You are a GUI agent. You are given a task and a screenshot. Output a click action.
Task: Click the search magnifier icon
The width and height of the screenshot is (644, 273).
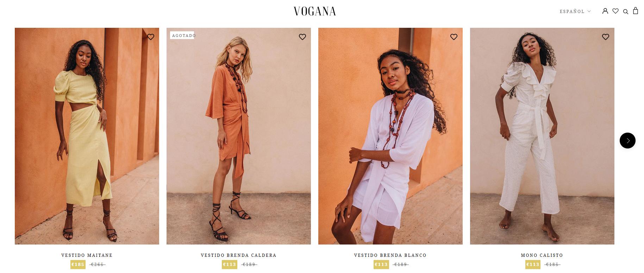626,12
